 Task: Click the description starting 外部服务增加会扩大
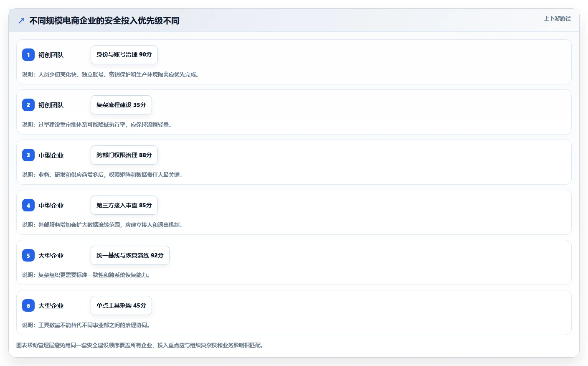[104, 225]
